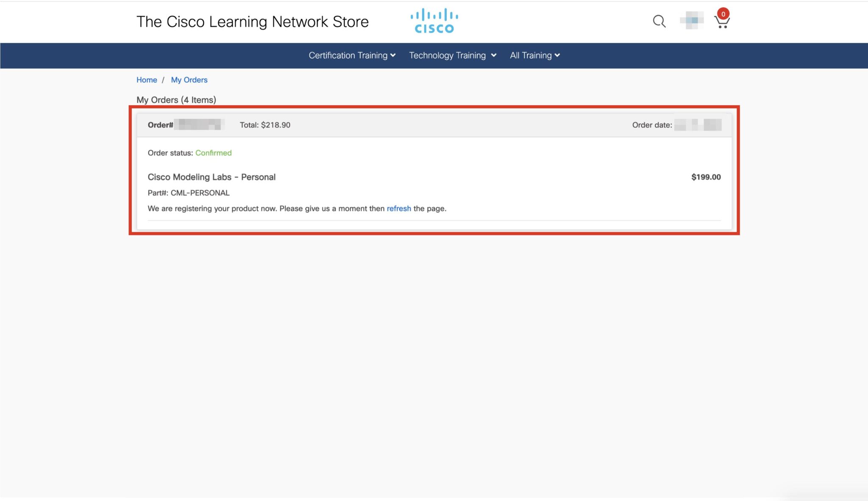Image resolution: width=868 pixels, height=501 pixels.
Task: Go to Home breadcrumb link
Action: pos(147,80)
